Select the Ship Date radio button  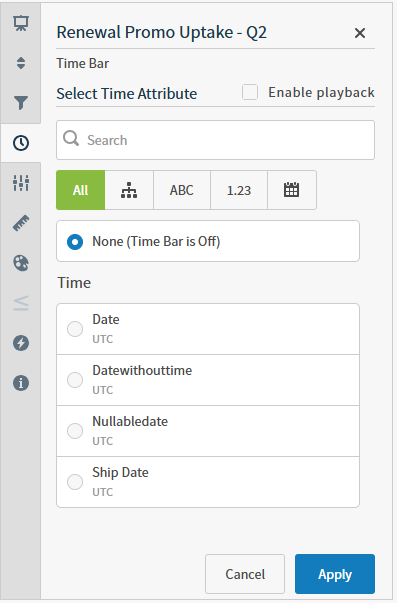point(75,482)
